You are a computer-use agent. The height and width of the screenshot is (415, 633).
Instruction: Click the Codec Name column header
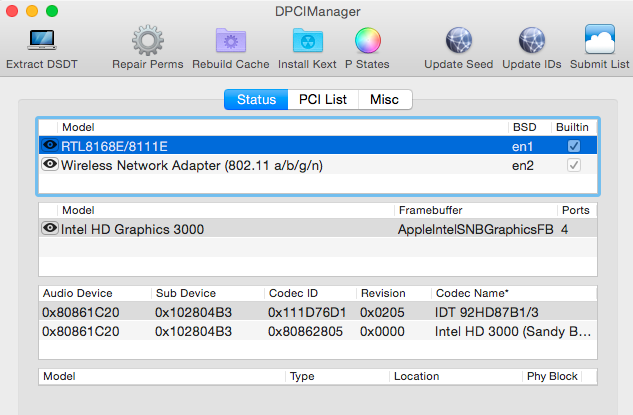[x=471, y=293]
